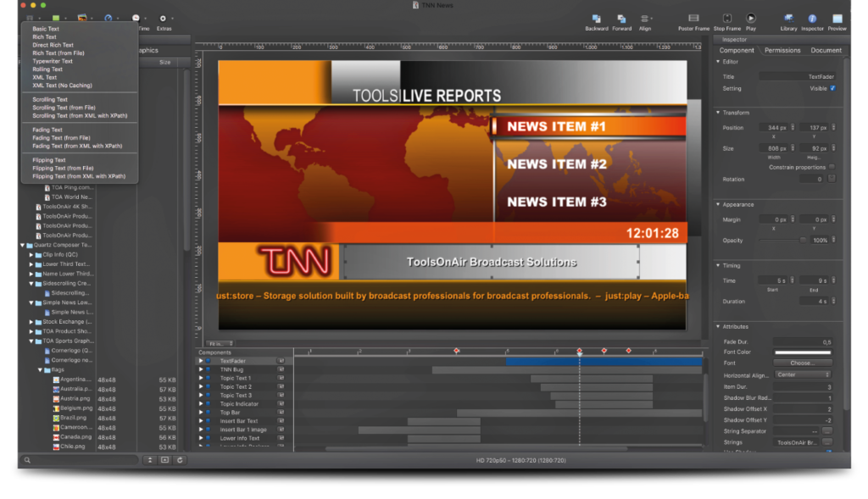
Task: Enable Constrain proportions checkbox
Action: [832, 167]
